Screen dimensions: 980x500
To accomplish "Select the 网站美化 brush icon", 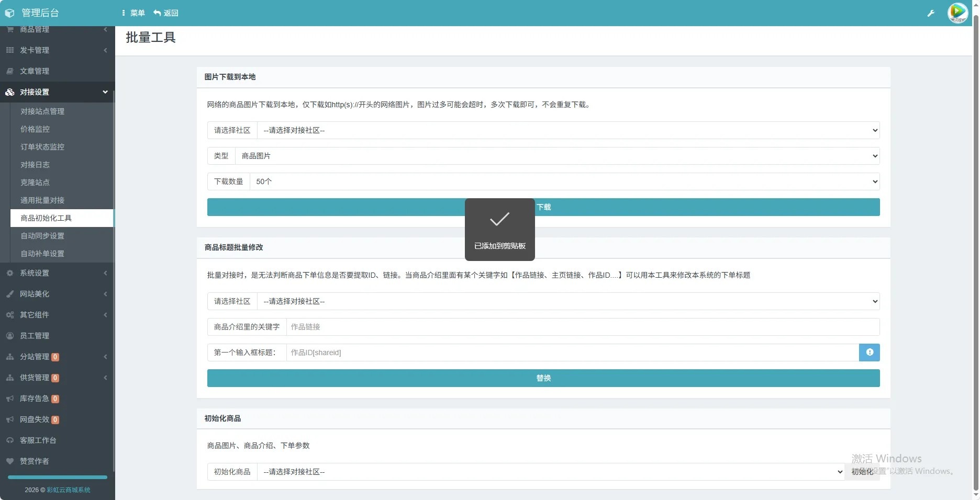I will point(9,294).
